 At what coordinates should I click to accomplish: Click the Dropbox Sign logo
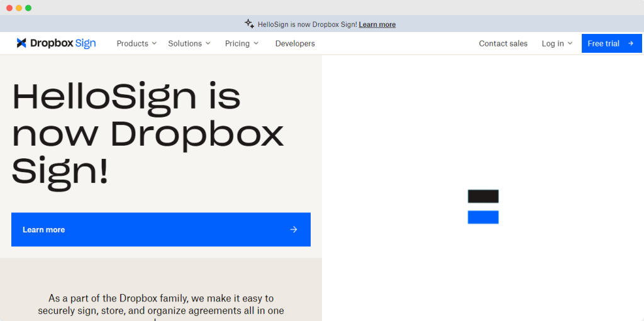point(56,43)
